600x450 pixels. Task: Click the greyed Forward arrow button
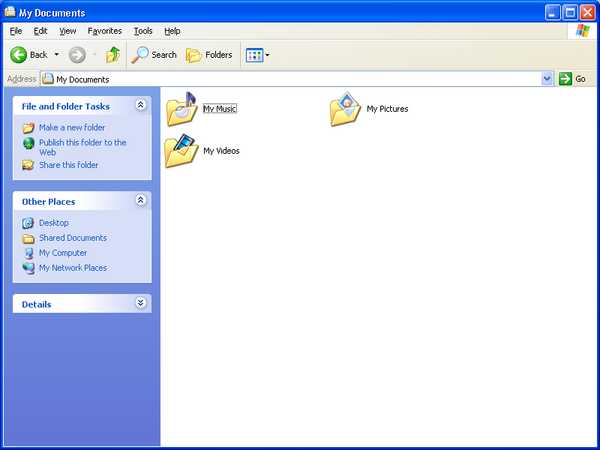77,55
